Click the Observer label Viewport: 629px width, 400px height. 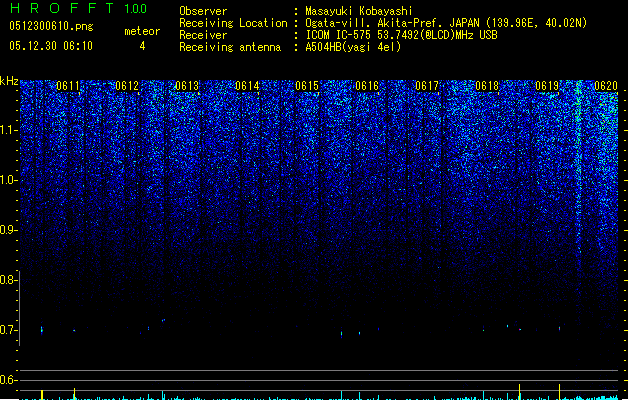pyautogui.click(x=203, y=11)
